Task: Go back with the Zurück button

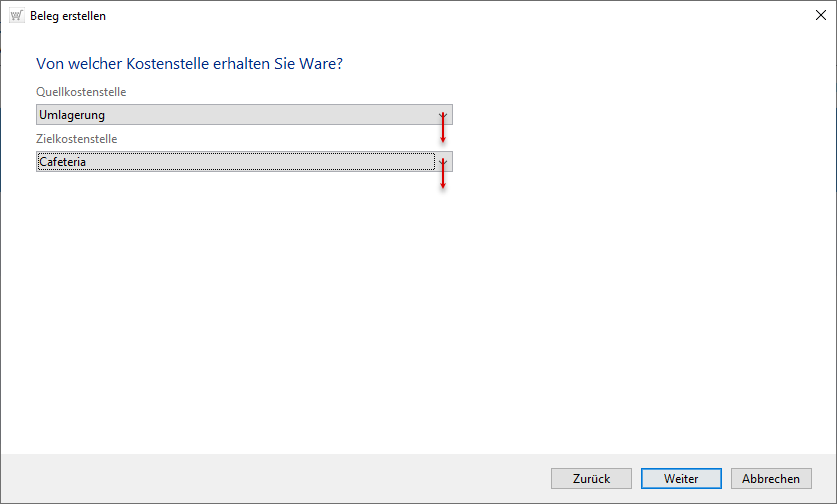Action: point(591,479)
